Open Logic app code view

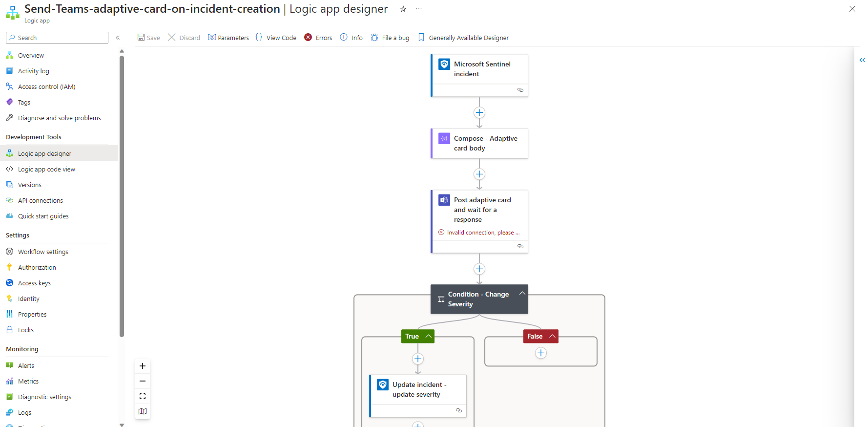46,169
